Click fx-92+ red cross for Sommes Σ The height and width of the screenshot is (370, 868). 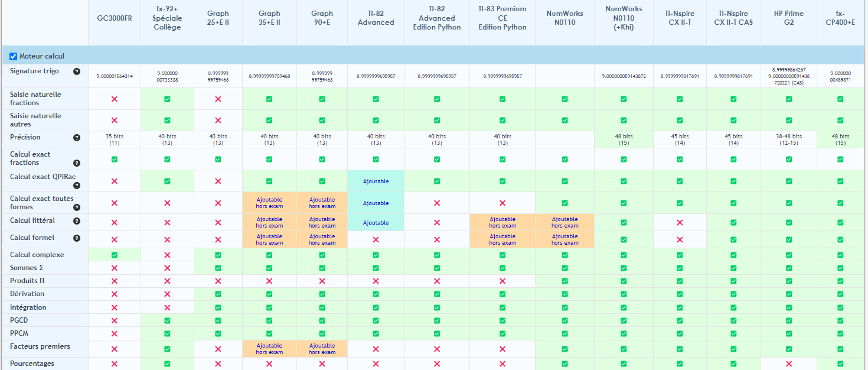pos(167,268)
